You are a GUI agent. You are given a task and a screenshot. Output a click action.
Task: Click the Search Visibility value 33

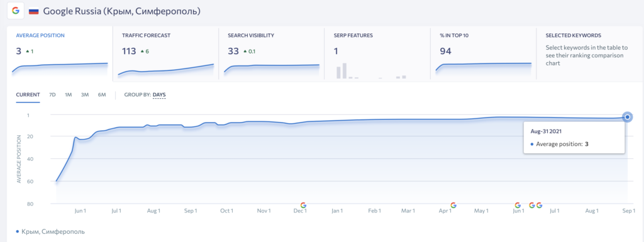(233, 52)
